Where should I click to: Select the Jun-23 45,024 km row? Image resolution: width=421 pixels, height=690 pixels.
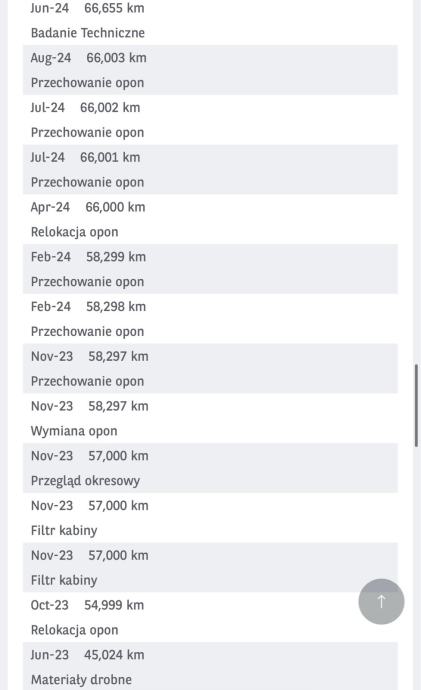click(x=210, y=666)
